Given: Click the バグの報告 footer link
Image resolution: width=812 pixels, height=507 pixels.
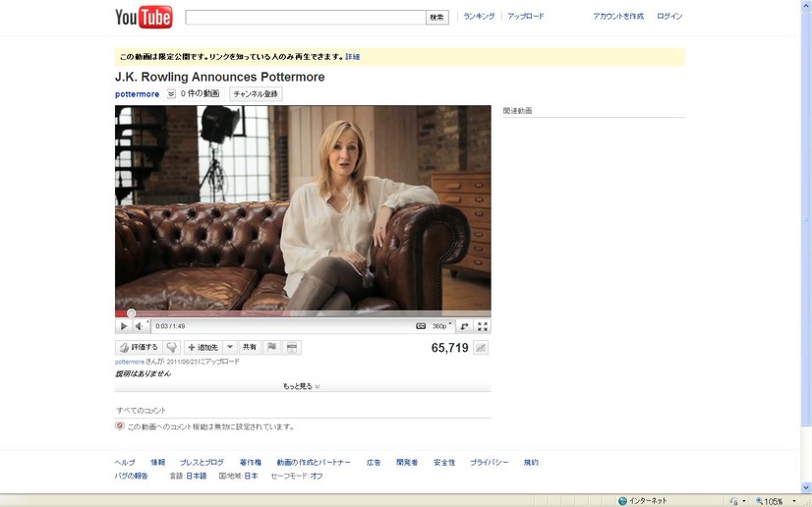Looking at the screenshot, I should 132,476.
